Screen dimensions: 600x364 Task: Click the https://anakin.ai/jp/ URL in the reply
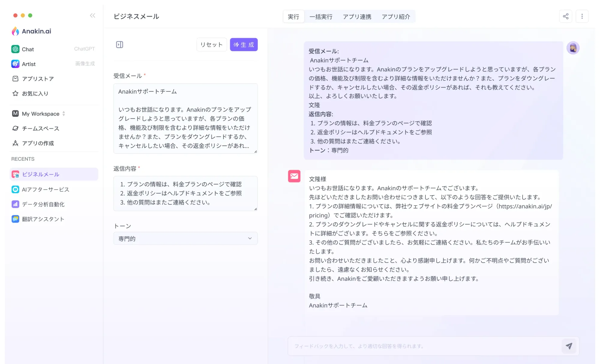point(525,206)
